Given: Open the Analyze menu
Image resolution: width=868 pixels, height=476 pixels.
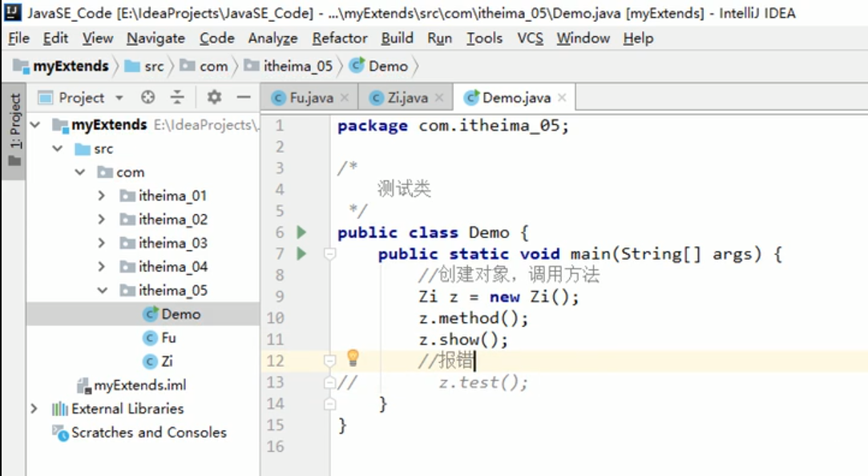Looking at the screenshot, I should (x=273, y=38).
